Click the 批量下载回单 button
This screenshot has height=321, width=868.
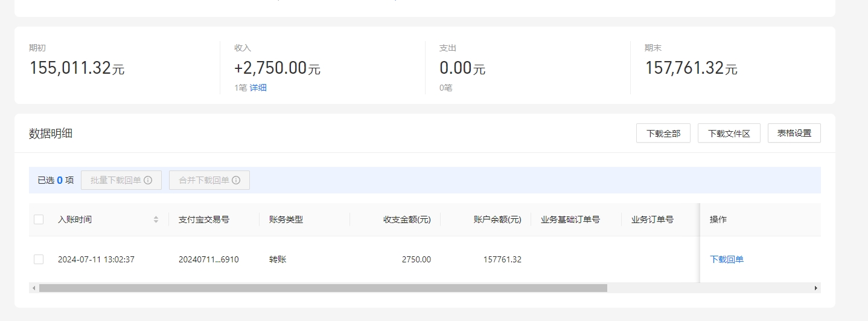[x=121, y=180]
